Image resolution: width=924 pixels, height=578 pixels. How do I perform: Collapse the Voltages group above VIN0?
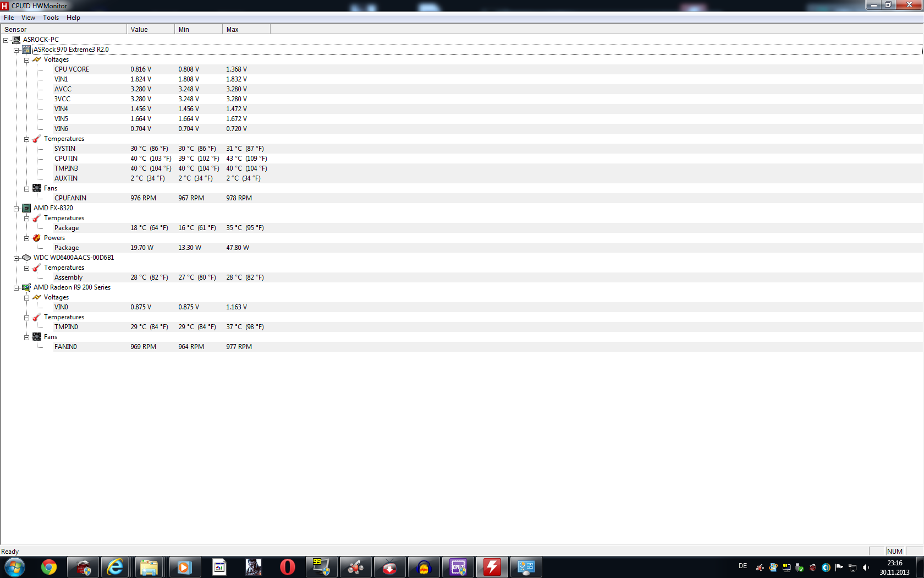pyautogui.click(x=26, y=297)
